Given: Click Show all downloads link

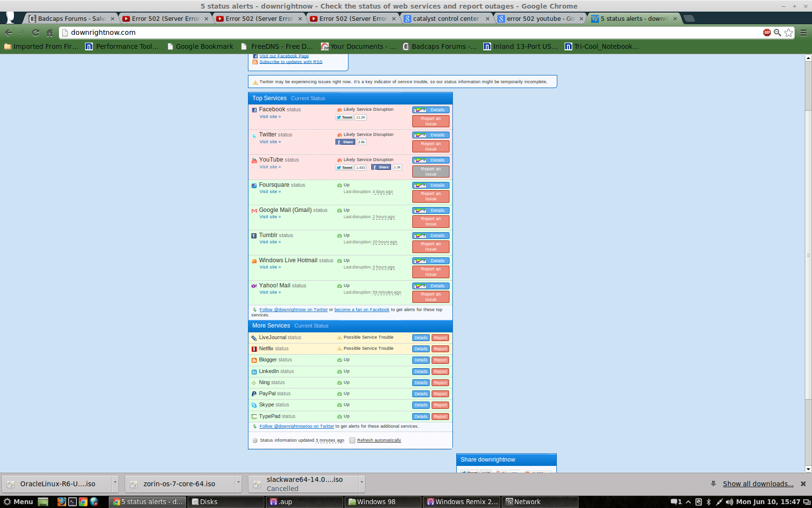Looking at the screenshot, I should pos(758,484).
